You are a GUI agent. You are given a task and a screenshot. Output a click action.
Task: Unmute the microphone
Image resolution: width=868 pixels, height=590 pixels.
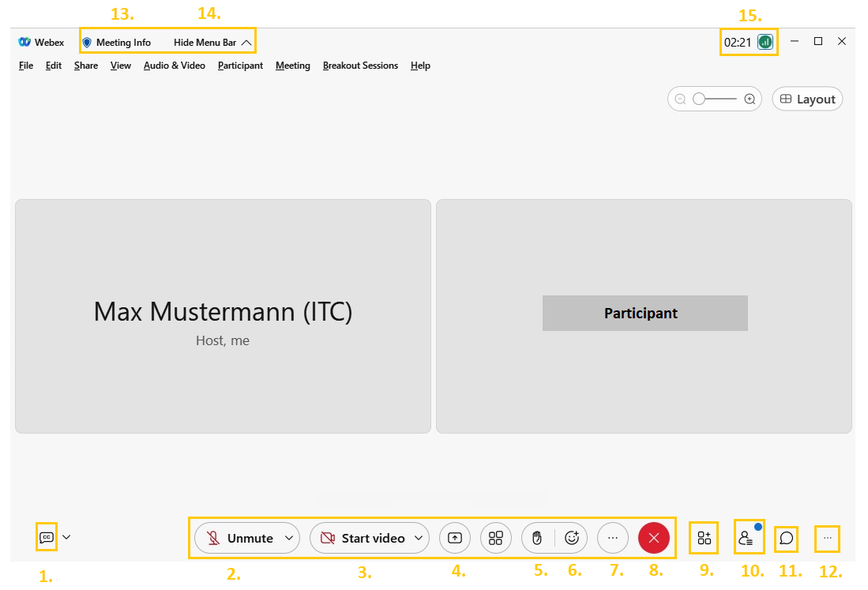click(240, 538)
